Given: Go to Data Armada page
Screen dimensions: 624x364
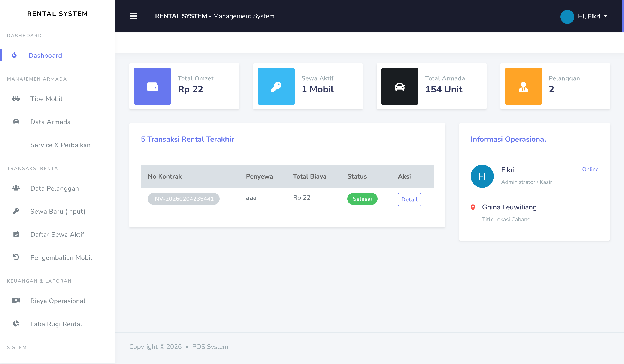Looking at the screenshot, I should pyautogui.click(x=50, y=122).
